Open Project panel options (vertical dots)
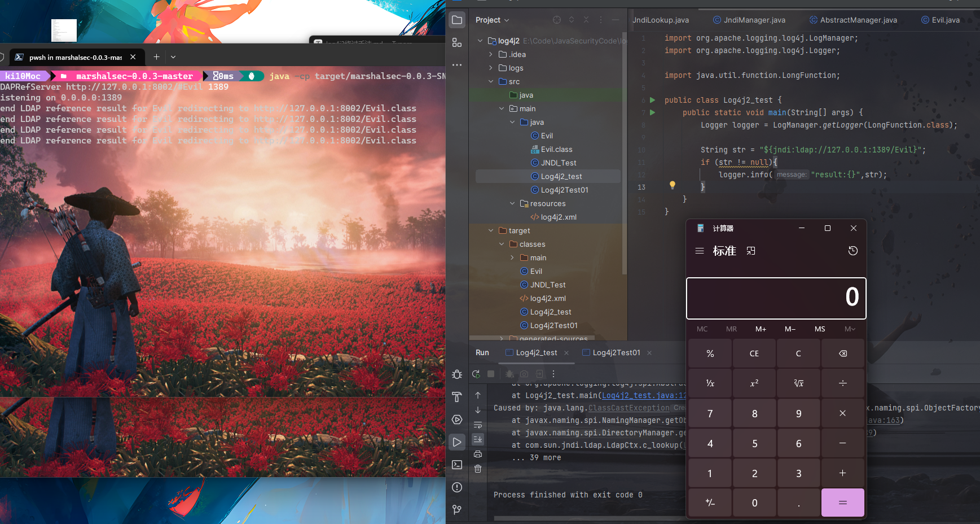 coord(601,20)
